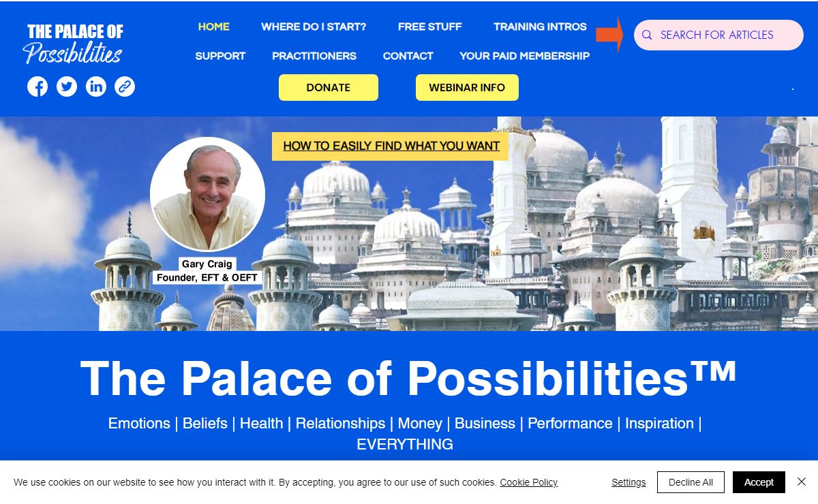This screenshot has height=504, width=818.
Task: Click the chain link icon
Action: [125, 86]
